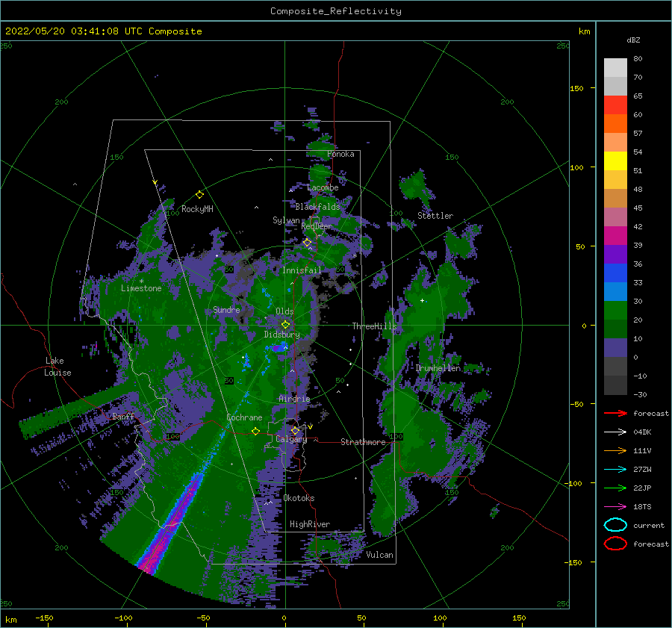Select the green swatch between 30 and 20 dBZ
This screenshot has width=672, height=628.
(x=615, y=311)
